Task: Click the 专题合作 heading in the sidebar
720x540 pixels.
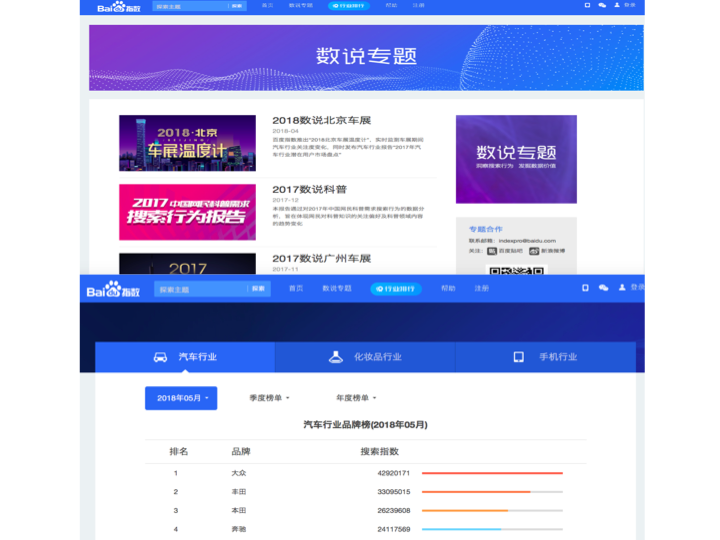Action: [x=485, y=229]
